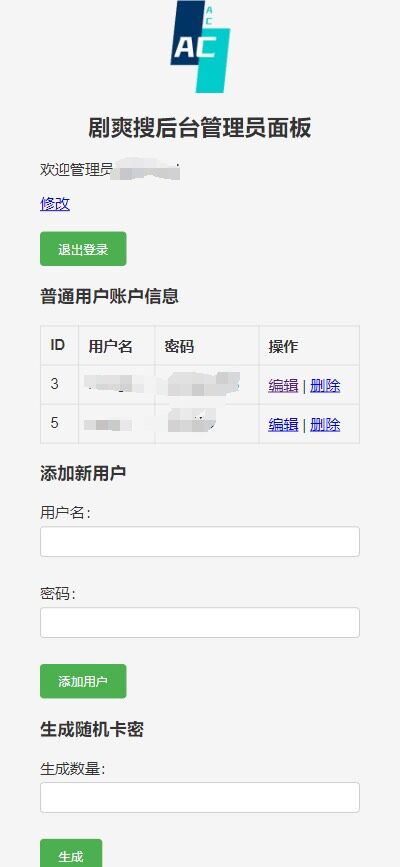Image resolution: width=400 pixels, height=867 pixels.
Task: Click 编辑 for user ID 5
Action: (283, 424)
